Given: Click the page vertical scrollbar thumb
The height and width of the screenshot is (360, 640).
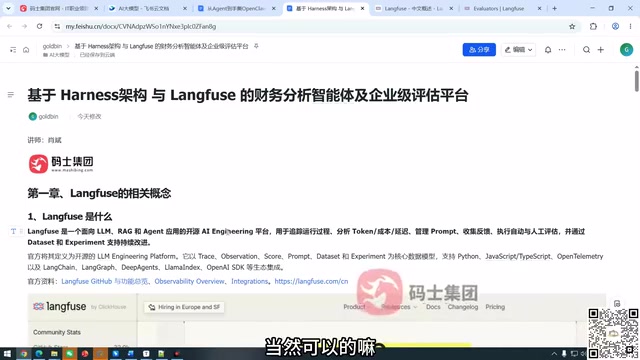Looking at the screenshot, I should [636, 81].
